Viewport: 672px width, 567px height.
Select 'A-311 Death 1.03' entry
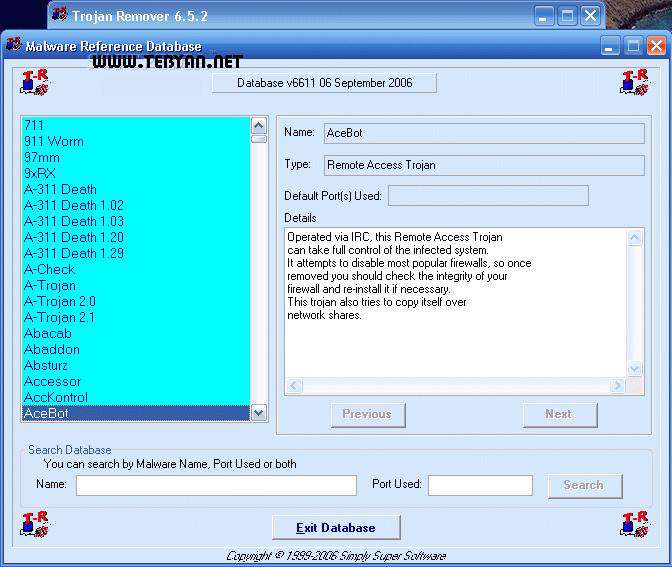point(135,221)
